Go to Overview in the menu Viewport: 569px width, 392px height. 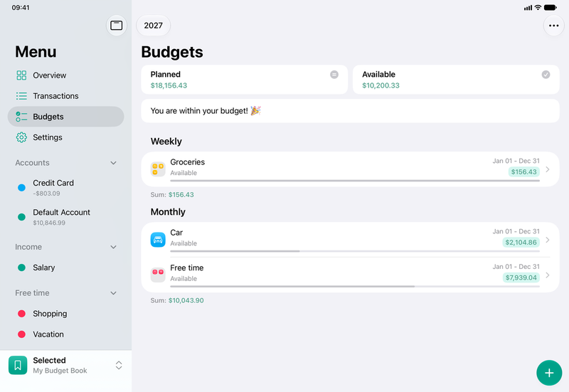(65, 75)
